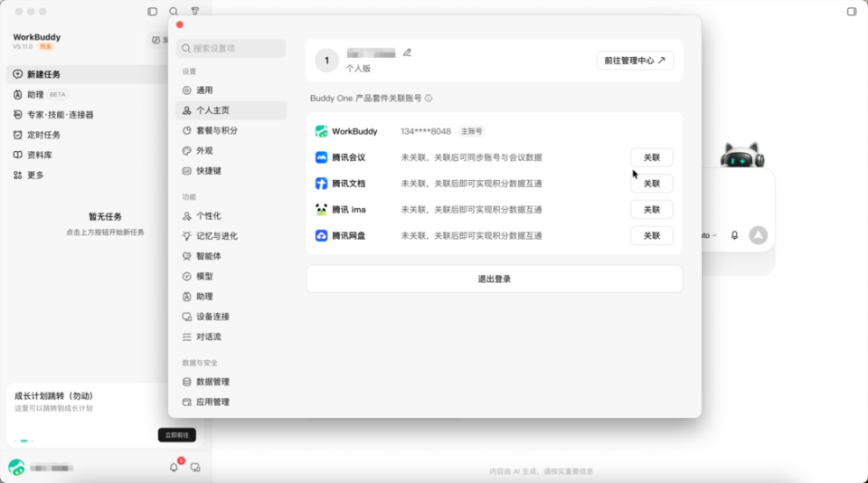Click 关联 for 腾讯文档
Viewport: 868px width, 483px height.
(652, 184)
